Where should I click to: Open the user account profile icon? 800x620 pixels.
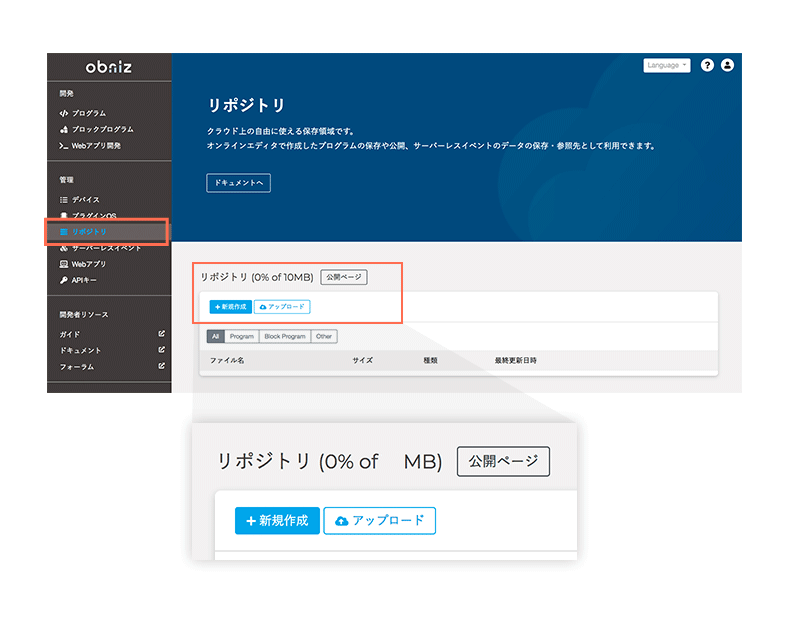tap(727, 65)
